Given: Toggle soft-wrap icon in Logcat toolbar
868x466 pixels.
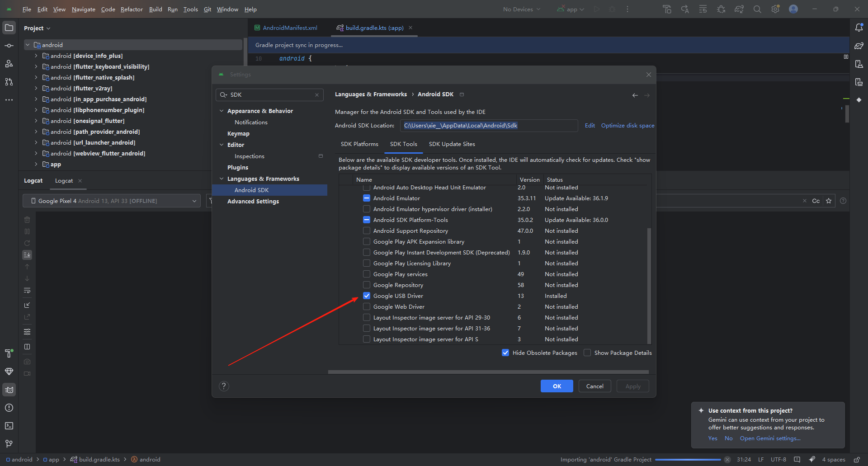Looking at the screenshot, I should click(27, 290).
